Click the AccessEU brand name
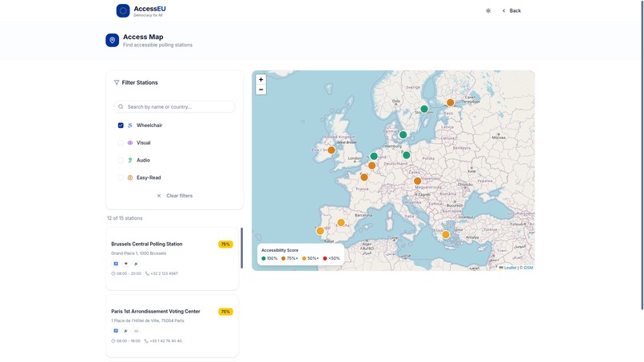644x362 pixels. click(150, 9)
